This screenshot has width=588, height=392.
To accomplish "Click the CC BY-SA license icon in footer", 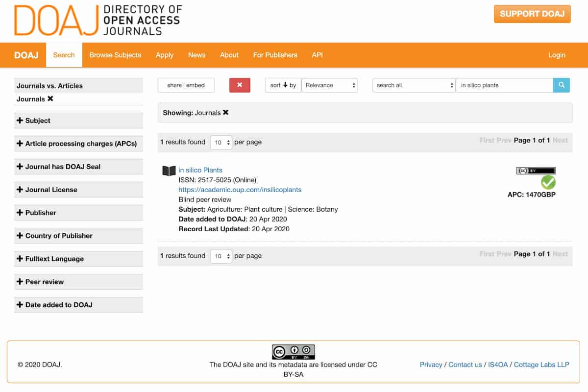I will point(294,351).
